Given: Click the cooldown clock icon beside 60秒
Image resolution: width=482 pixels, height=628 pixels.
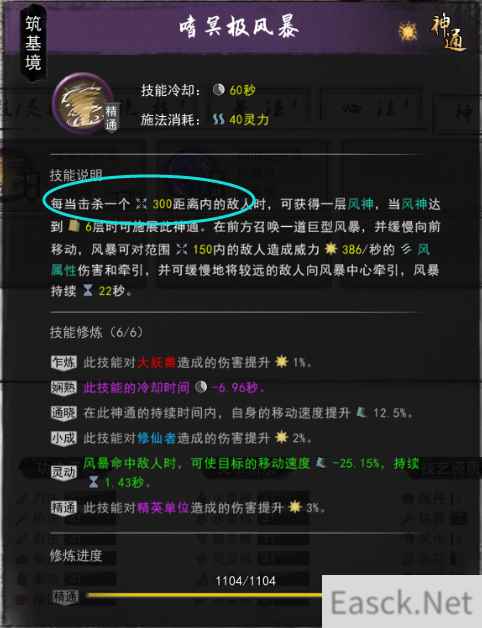Looking at the screenshot, I should [x=218, y=89].
